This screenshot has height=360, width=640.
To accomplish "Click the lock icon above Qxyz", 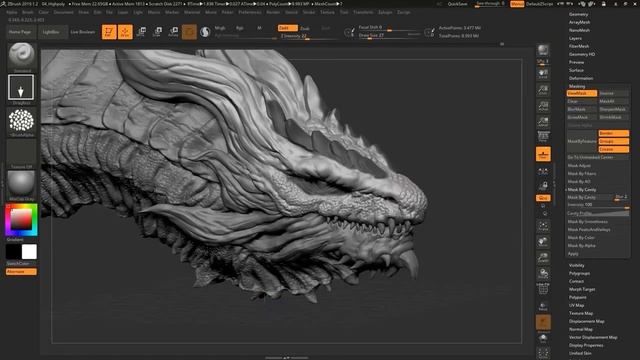I will coord(543,186).
